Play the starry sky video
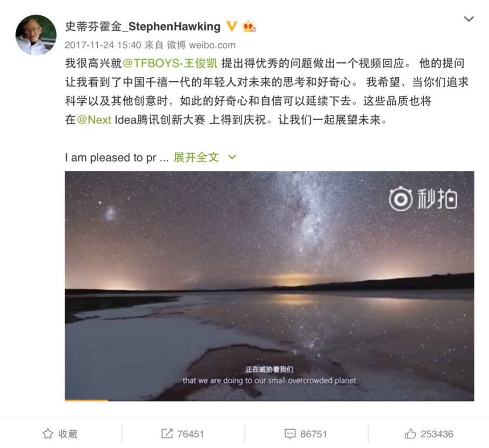This screenshot has height=448, width=489. click(x=269, y=286)
